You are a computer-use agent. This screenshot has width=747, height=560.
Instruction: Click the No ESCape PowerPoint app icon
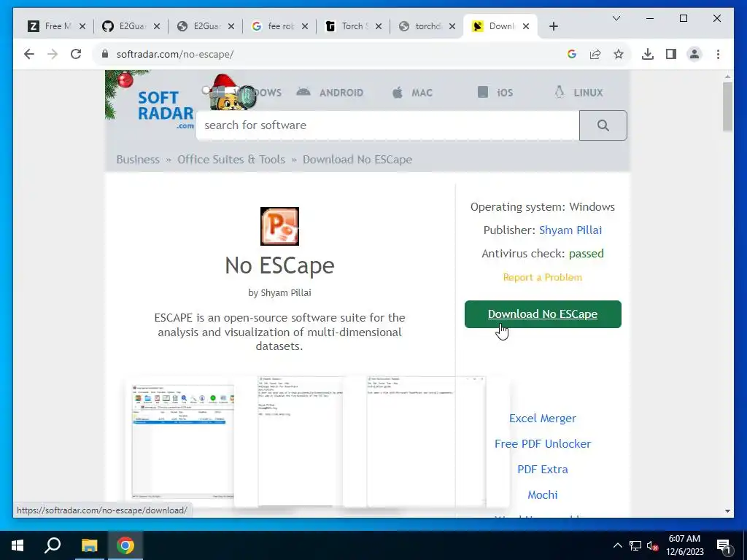(x=279, y=226)
